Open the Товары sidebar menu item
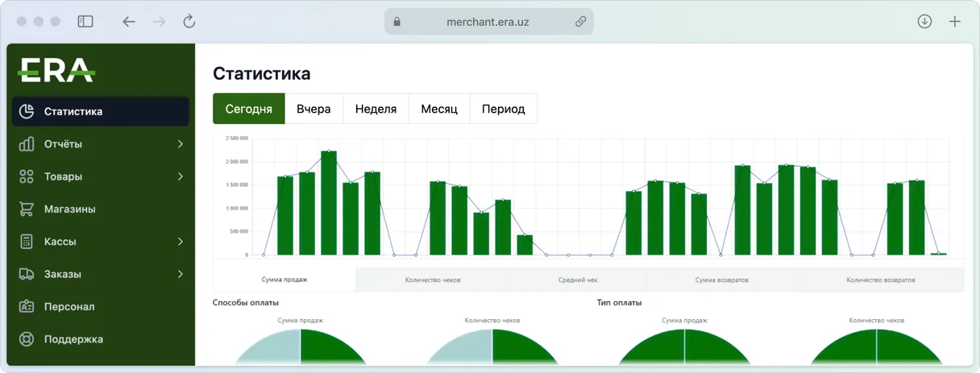Image resolution: width=980 pixels, height=373 pixels. 101,176
